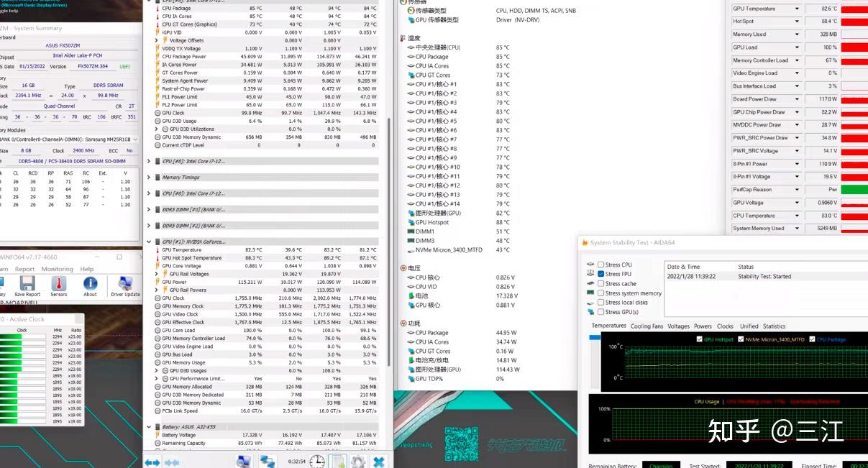Viewport: 868px width, 468px height.
Task: Click the 温度 temperature category icon in AIDA64
Action: point(402,38)
